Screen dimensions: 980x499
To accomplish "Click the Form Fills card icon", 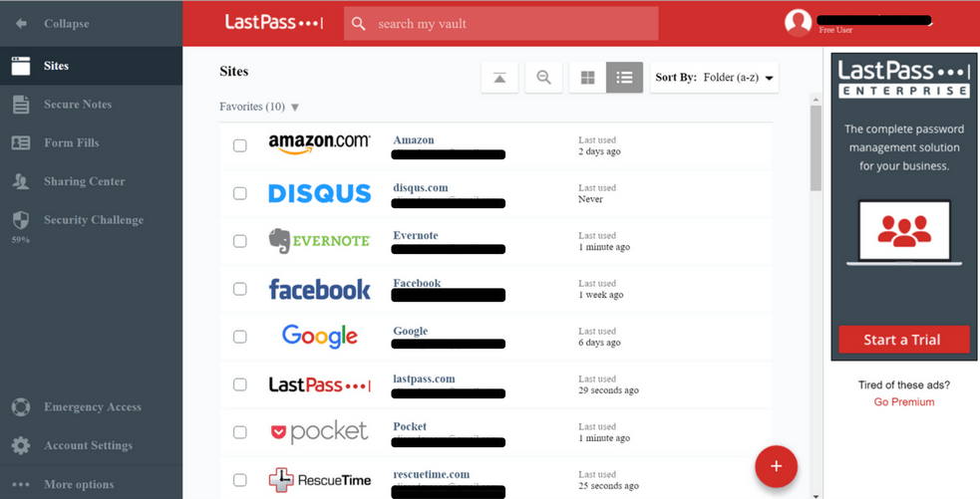I will [x=21, y=143].
